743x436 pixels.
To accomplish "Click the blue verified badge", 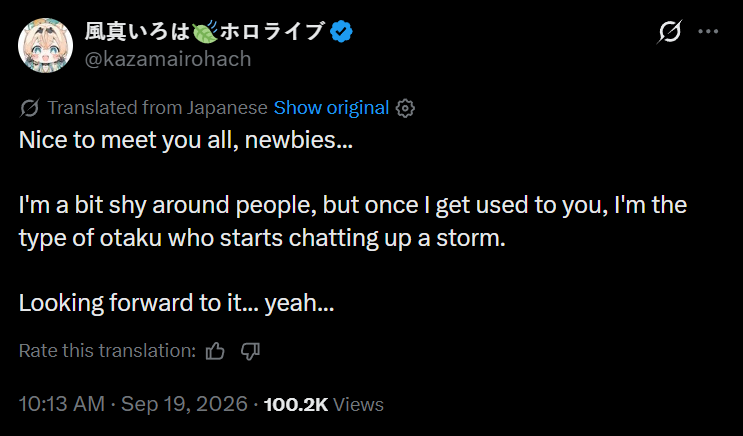I will click(341, 32).
